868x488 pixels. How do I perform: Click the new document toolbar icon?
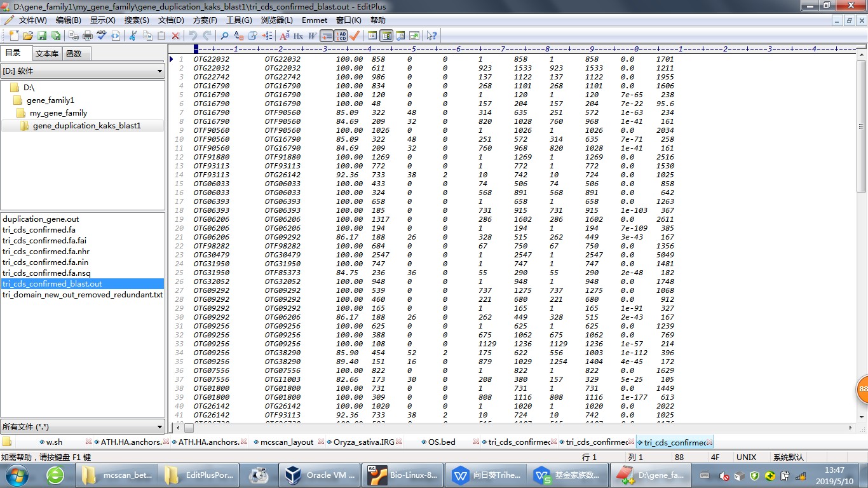pyautogui.click(x=14, y=36)
